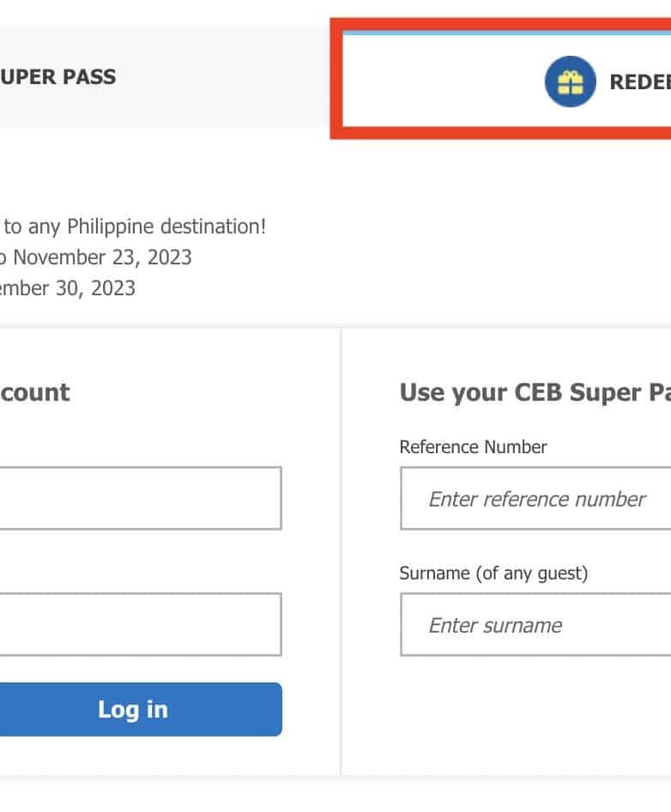Click the Surname (of any guest) label
Image resolution: width=671 pixels, height=812 pixels.
pyautogui.click(x=493, y=573)
